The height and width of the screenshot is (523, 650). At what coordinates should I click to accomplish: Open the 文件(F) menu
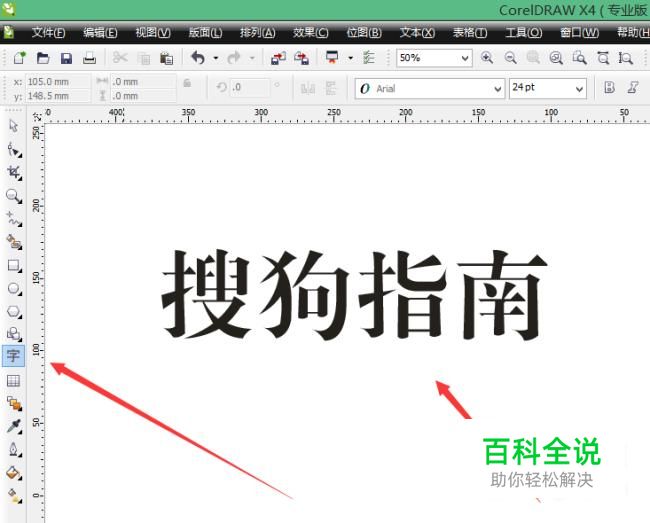click(x=48, y=32)
